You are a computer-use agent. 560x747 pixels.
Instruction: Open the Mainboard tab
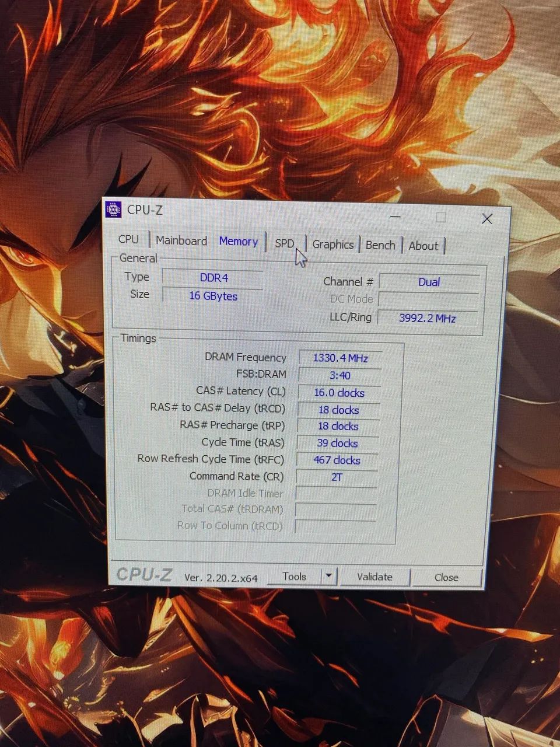[181, 240]
